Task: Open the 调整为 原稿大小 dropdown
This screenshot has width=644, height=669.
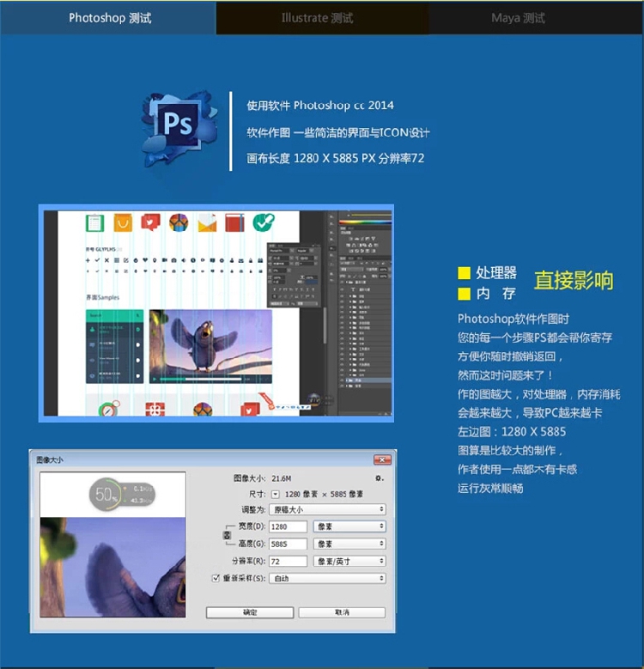Action: tap(327, 509)
